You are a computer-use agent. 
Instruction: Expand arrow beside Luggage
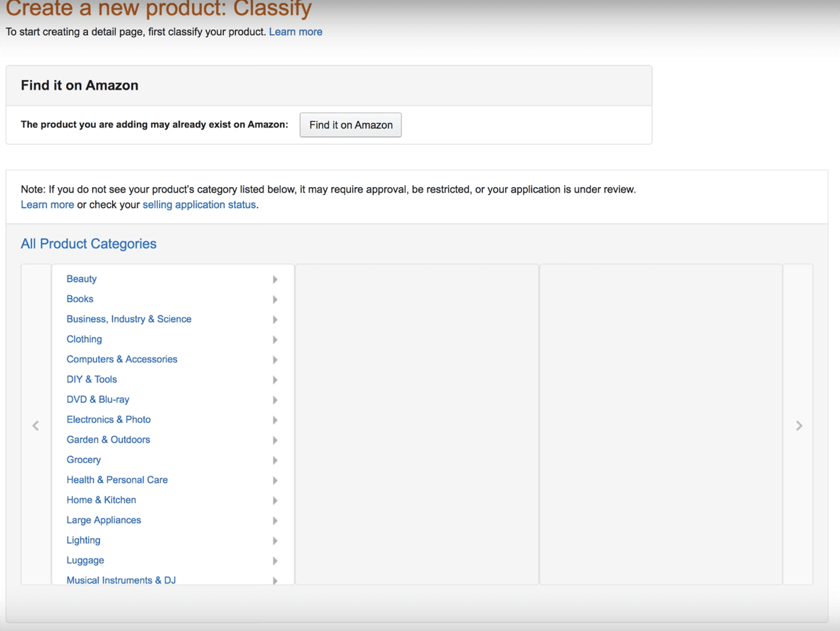(x=275, y=561)
